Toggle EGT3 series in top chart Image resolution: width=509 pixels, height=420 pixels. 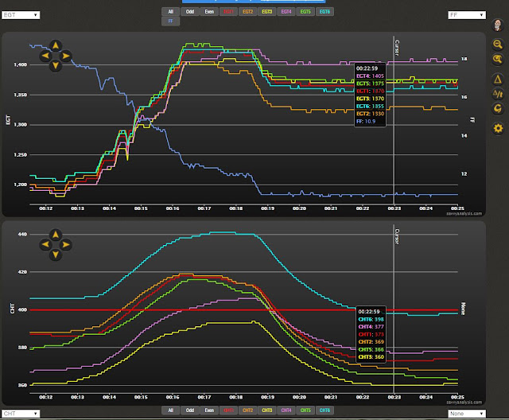(x=267, y=12)
